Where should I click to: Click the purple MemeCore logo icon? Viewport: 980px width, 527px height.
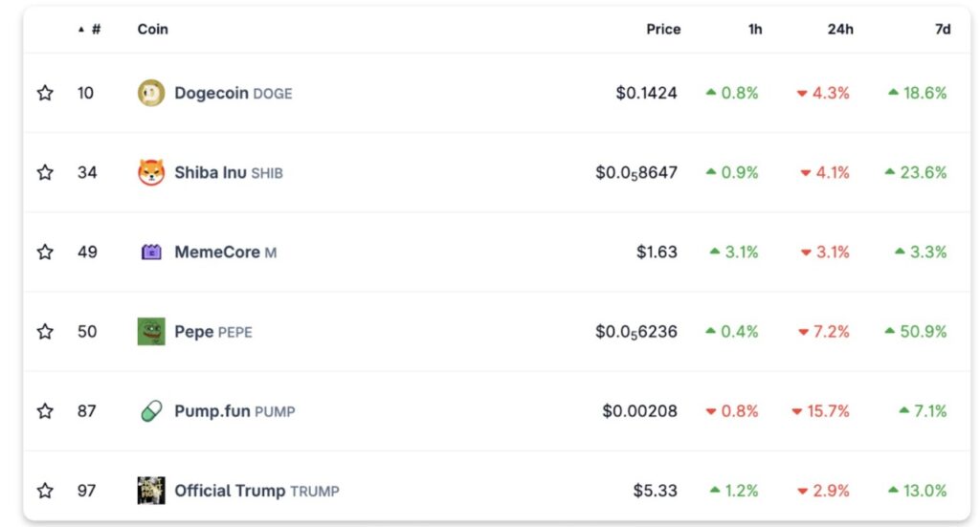point(151,253)
